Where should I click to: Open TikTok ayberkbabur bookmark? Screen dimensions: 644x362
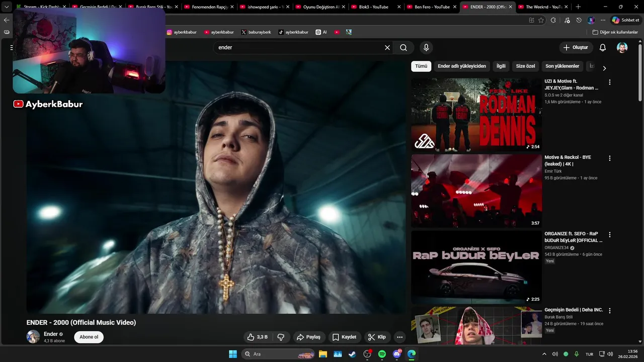tap(293, 32)
